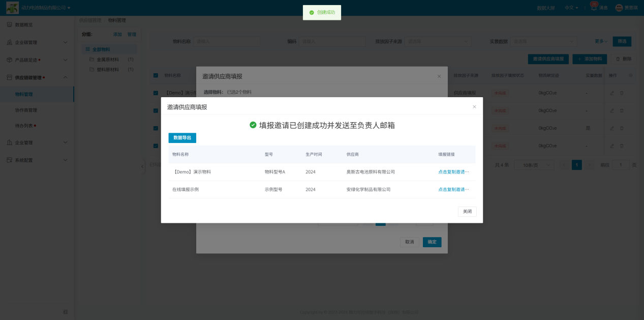This screenshot has width=644, height=320.
Task: Copy invite link for 在线填报示例 row
Action: tap(453, 189)
